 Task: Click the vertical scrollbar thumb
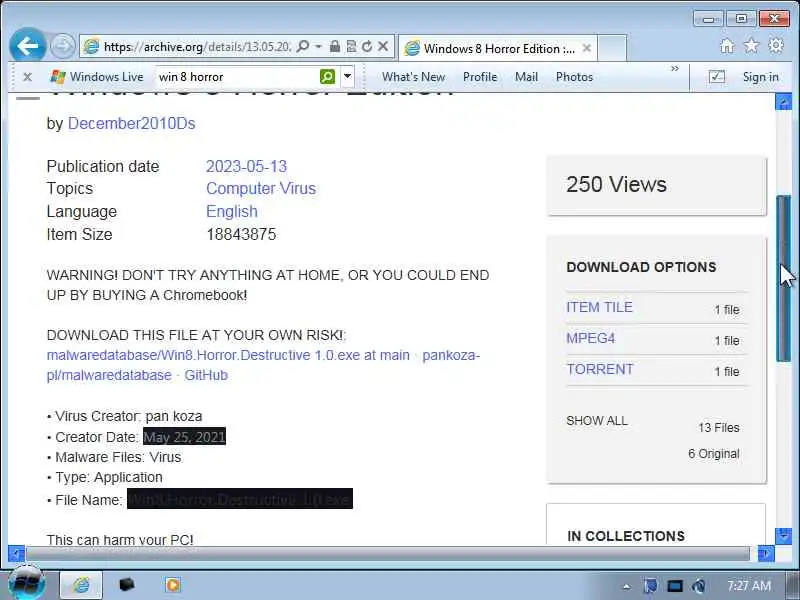tap(784, 279)
